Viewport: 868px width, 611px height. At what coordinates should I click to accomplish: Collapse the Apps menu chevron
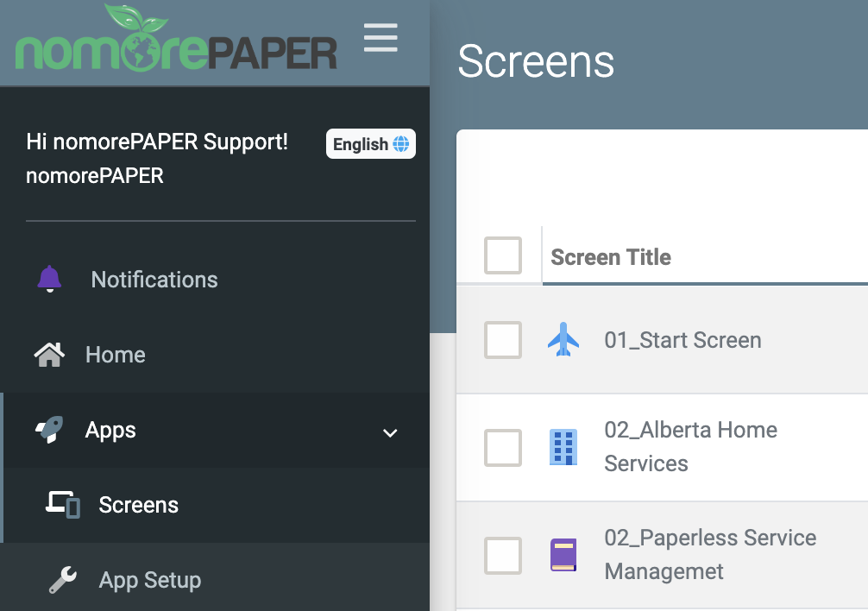tap(390, 433)
